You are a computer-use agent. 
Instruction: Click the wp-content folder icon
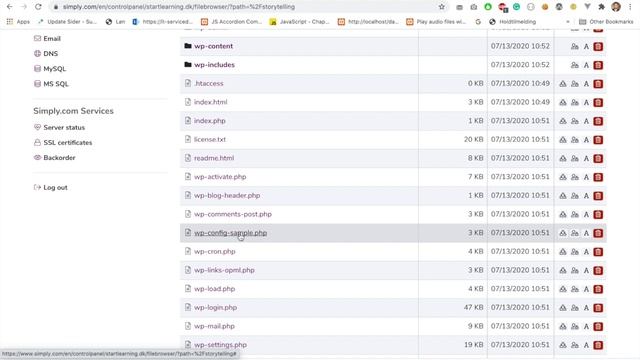(188, 46)
